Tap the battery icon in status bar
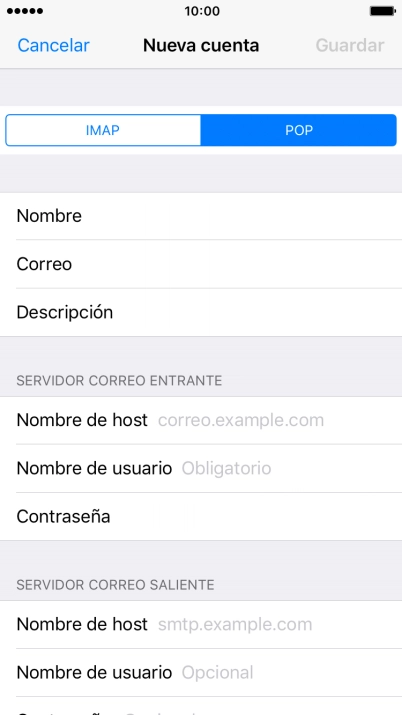Screen dimensions: 402x715 click(382, 11)
